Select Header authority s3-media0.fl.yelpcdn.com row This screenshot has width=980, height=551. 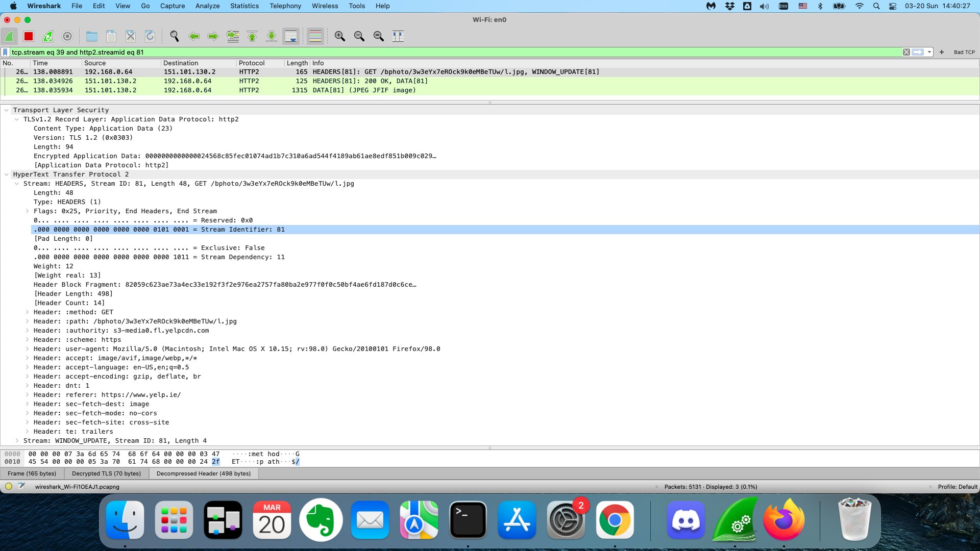tap(505, 331)
